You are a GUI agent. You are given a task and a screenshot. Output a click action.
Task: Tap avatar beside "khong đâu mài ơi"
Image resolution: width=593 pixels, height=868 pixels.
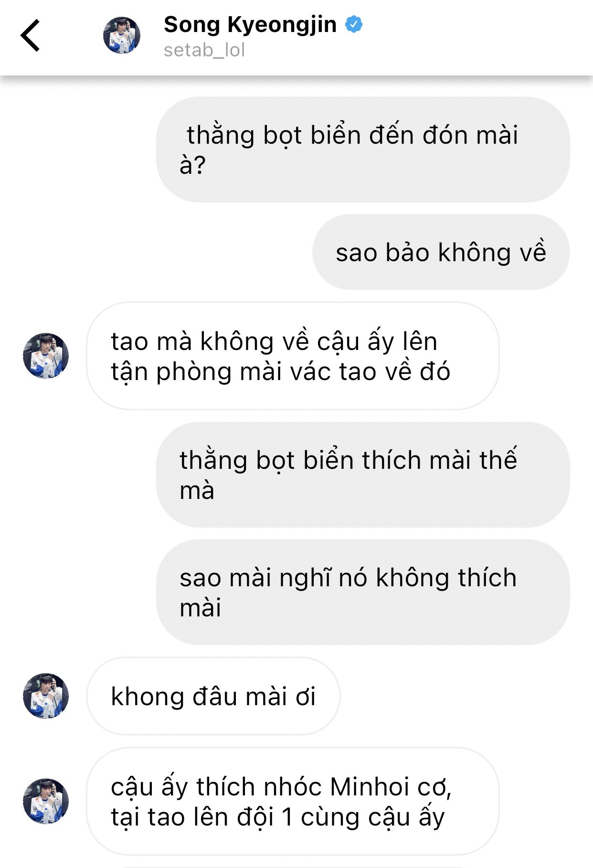pyautogui.click(x=46, y=696)
